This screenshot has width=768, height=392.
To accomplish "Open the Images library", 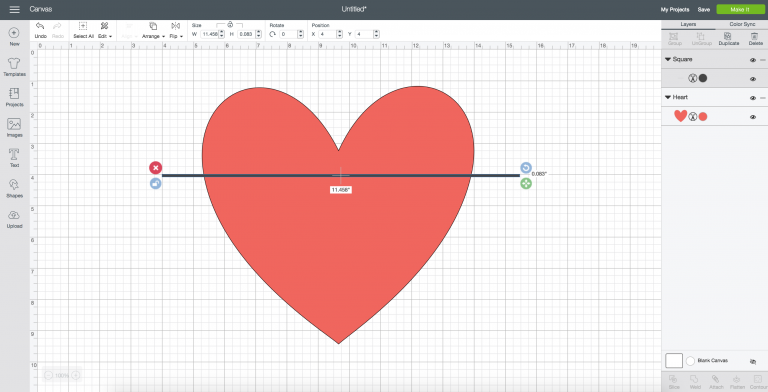I will (x=14, y=128).
